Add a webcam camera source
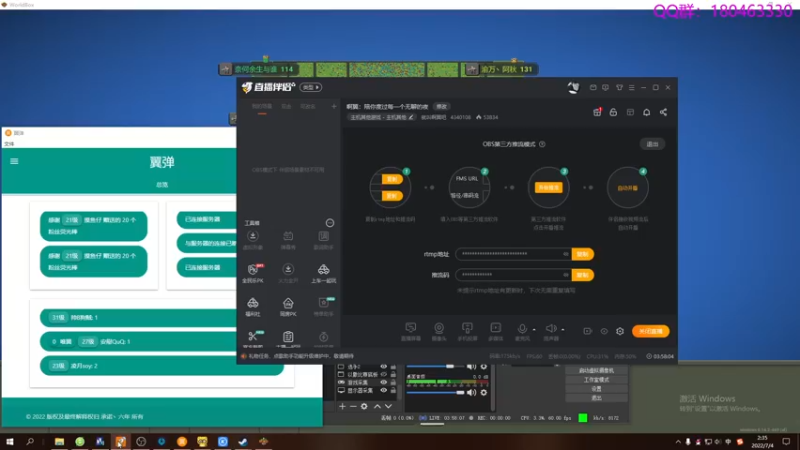Image resolution: width=800 pixels, height=450 pixels. [x=439, y=328]
